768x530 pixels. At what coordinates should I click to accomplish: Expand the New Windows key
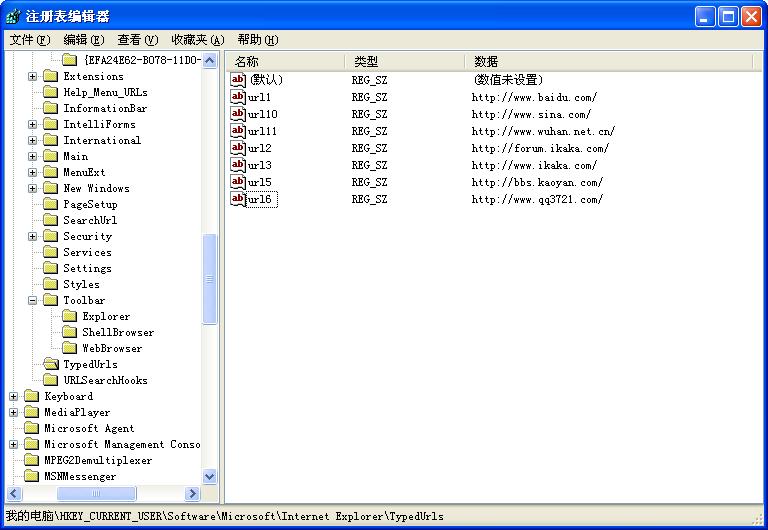32,189
